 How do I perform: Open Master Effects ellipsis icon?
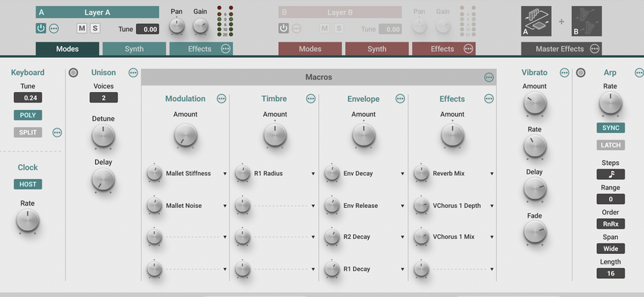594,49
